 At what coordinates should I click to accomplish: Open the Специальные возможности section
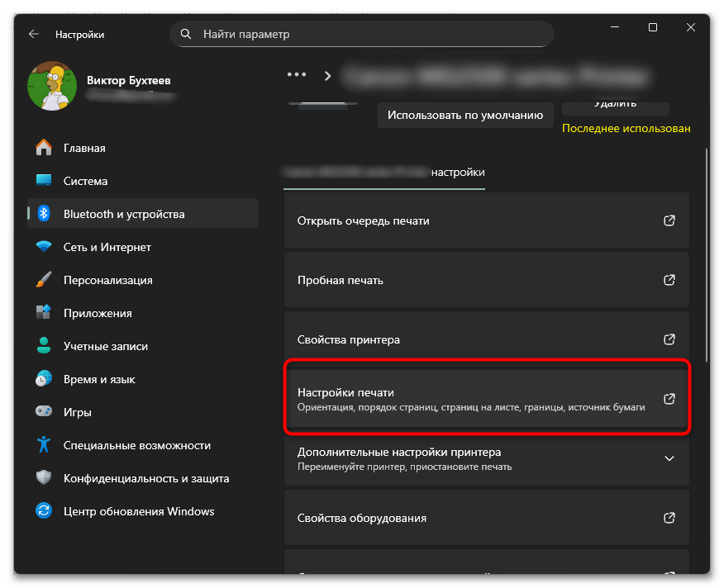126,444
